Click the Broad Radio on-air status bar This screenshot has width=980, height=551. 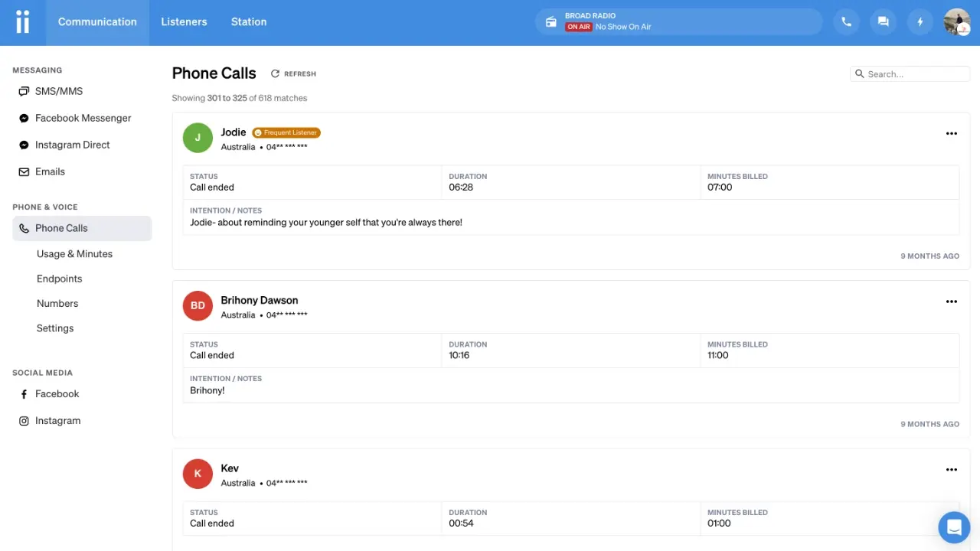pyautogui.click(x=678, y=22)
